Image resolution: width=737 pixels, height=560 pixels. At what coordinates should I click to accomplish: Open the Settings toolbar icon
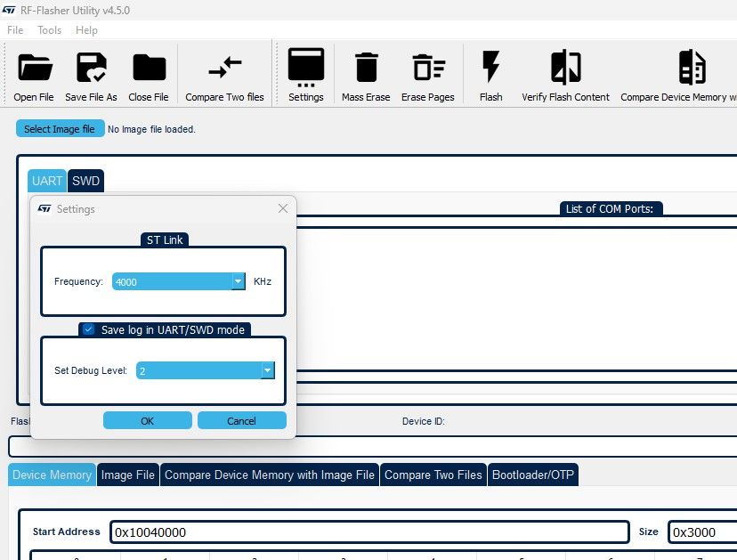pos(305,68)
